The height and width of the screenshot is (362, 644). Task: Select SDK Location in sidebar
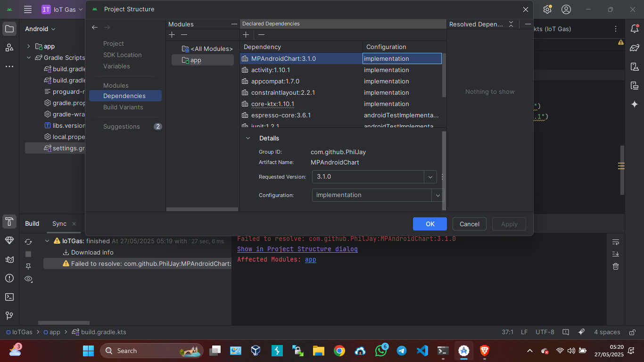coord(123,55)
